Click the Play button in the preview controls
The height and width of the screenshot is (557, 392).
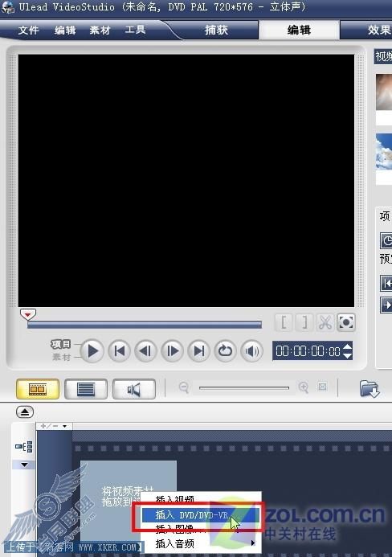[x=92, y=351]
